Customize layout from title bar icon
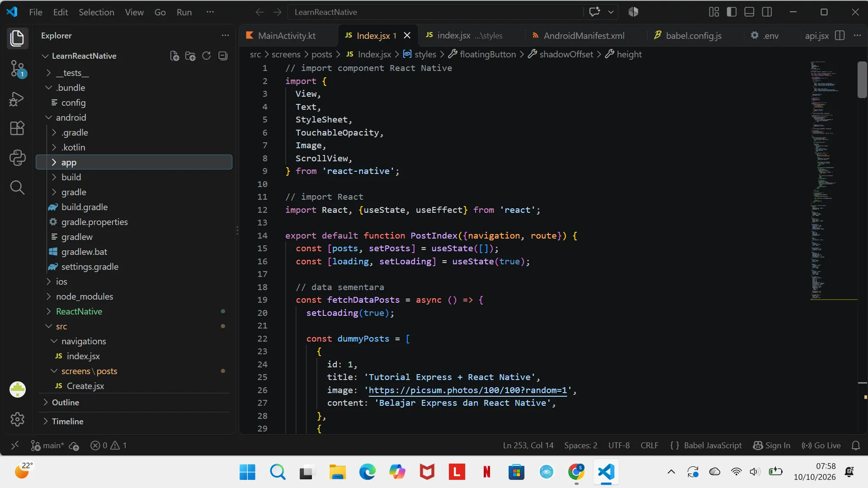 [714, 12]
